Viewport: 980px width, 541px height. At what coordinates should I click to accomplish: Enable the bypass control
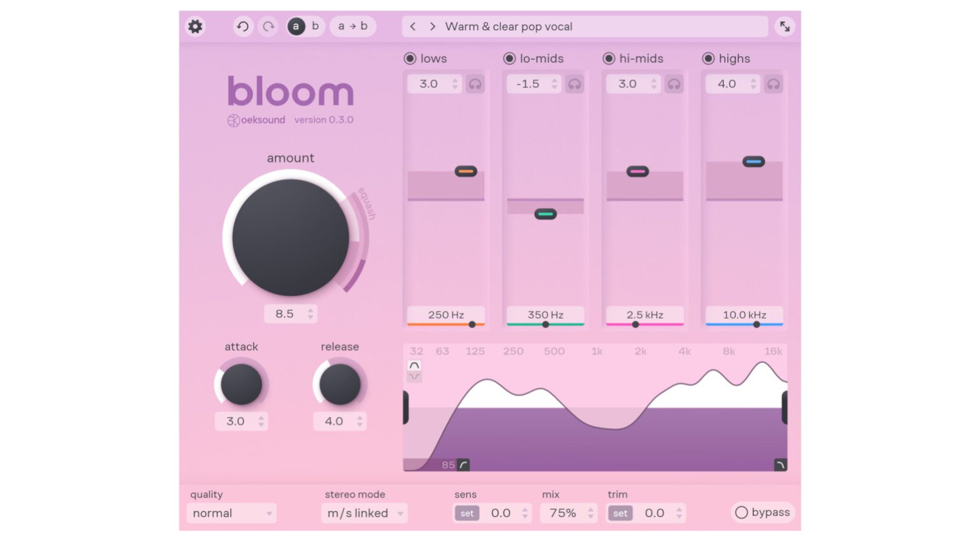[762, 512]
